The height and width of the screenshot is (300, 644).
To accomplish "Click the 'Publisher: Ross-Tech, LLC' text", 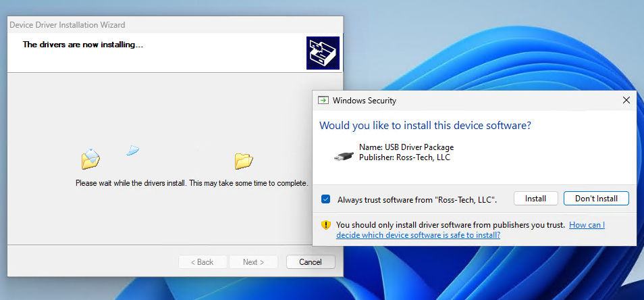I will 404,157.
